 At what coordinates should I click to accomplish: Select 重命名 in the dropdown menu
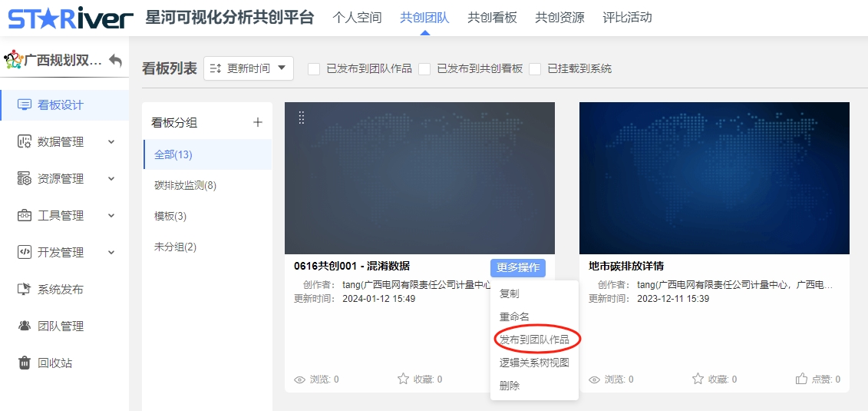pos(514,317)
